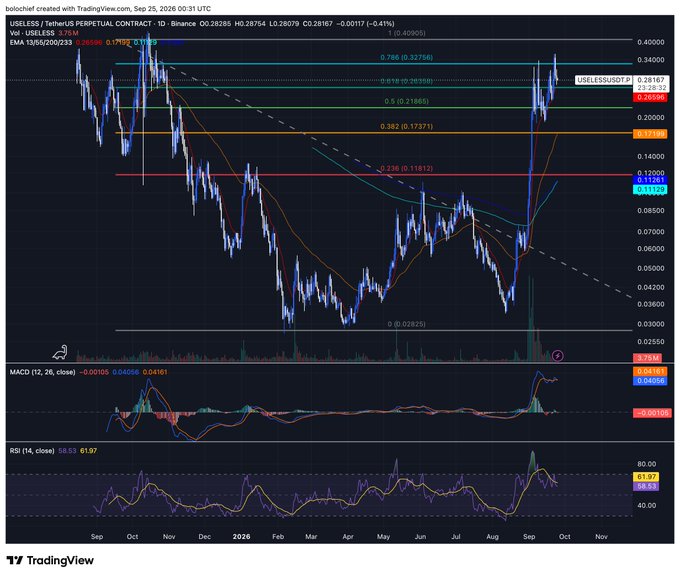The image size is (680, 577).
Task: Select the EMA 13/55/200/233 indicator label
Action: [41, 43]
